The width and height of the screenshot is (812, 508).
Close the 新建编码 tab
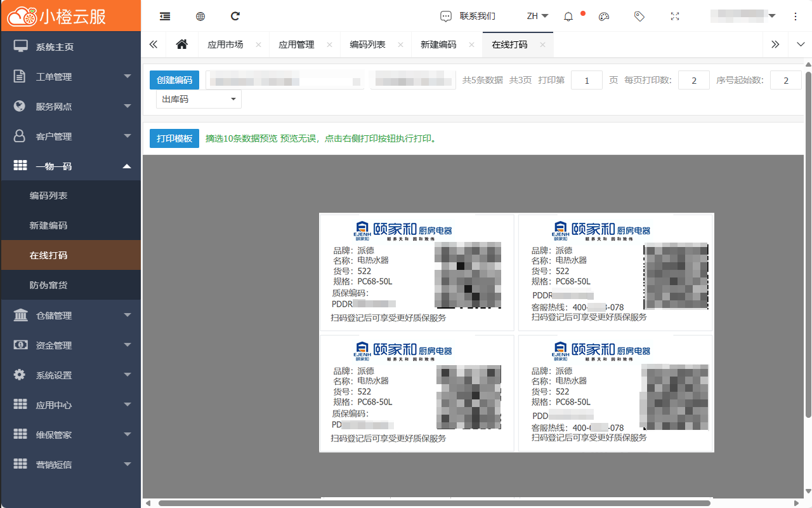click(x=471, y=45)
